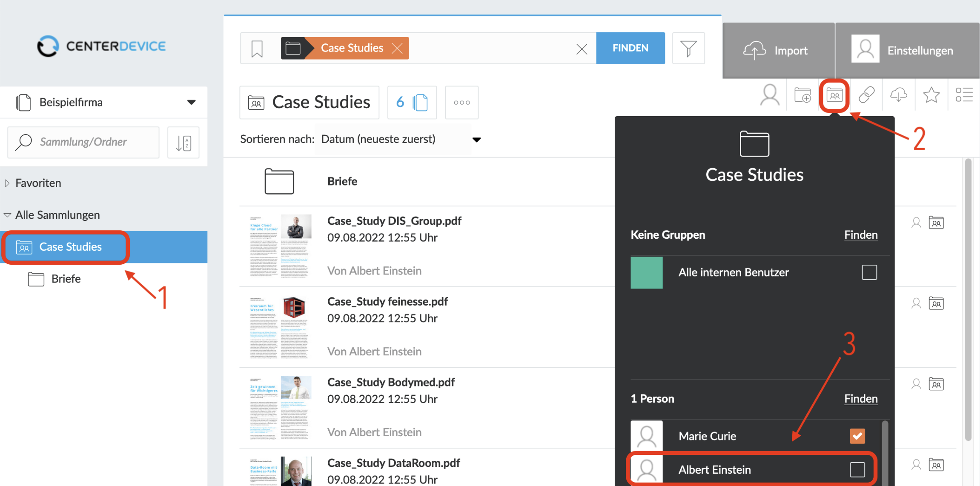Click user icon on DataRoom.pdf row

coord(916,465)
